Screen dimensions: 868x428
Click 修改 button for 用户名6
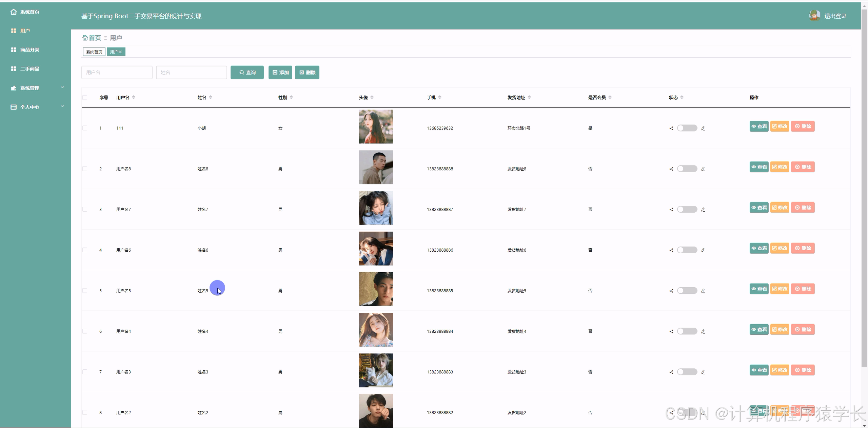coord(780,248)
